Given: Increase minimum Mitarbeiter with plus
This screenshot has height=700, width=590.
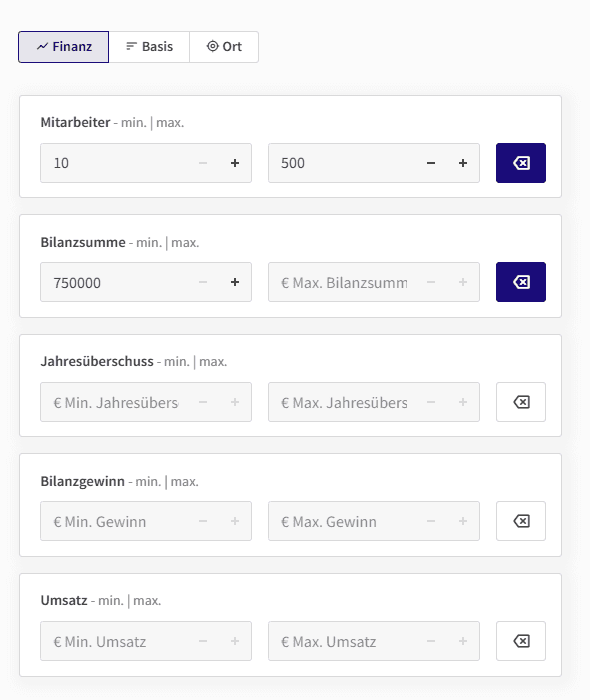Looking at the screenshot, I should [x=235, y=163].
